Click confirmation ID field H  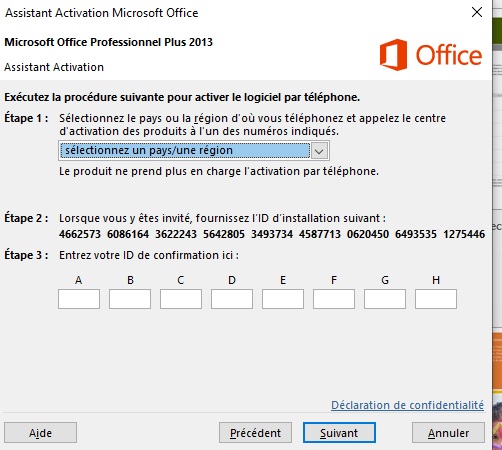tap(436, 299)
